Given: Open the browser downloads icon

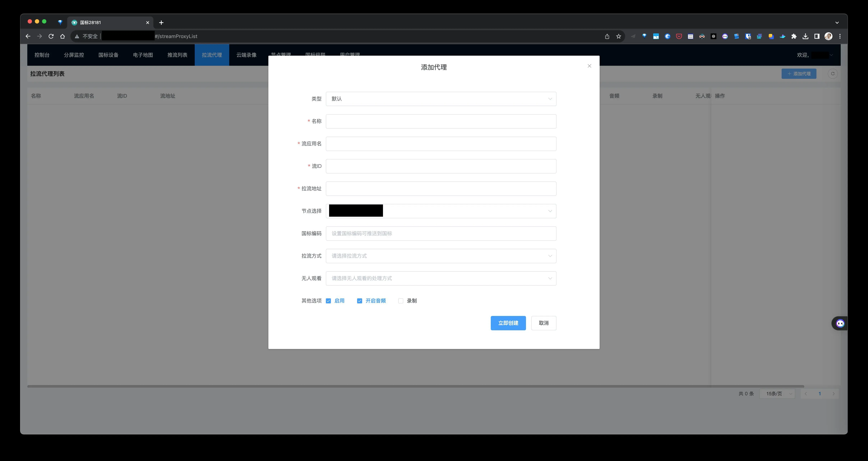Looking at the screenshot, I should [805, 36].
